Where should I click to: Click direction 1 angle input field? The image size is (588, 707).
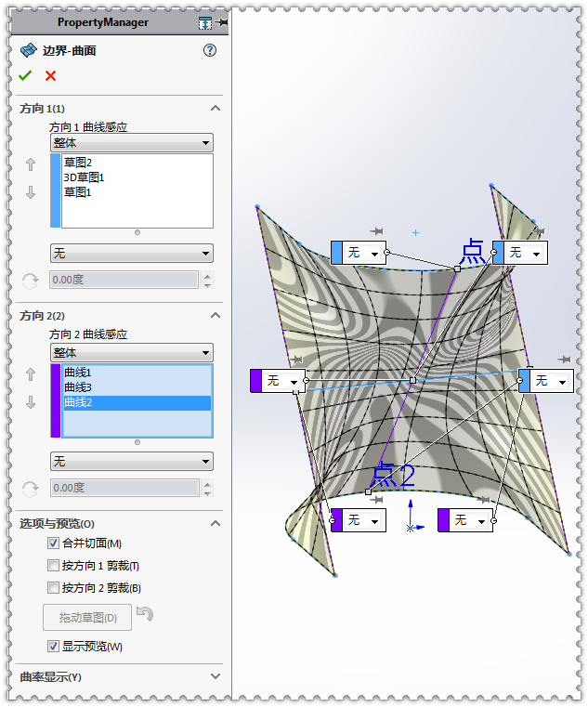click(x=123, y=280)
